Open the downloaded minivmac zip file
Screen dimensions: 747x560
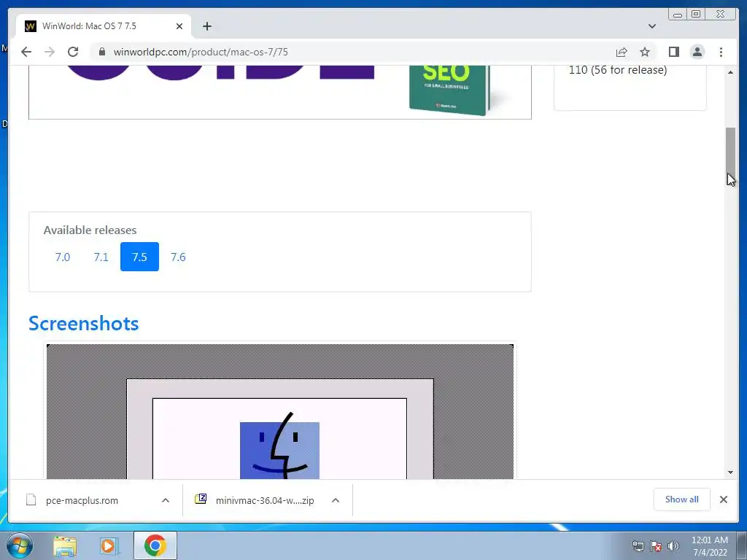(x=265, y=500)
